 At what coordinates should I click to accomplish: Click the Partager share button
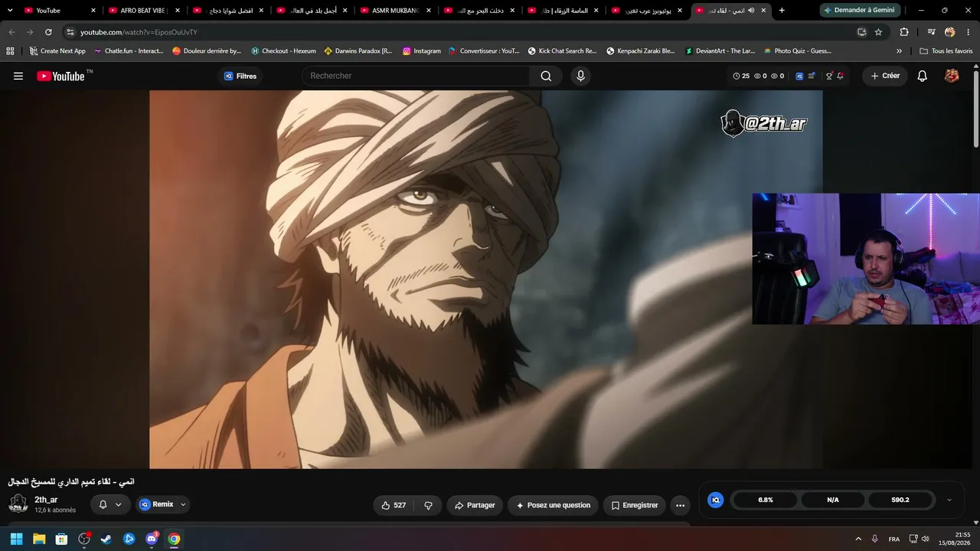475,505
